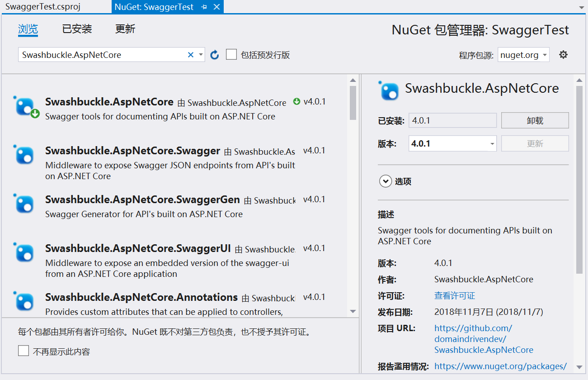Check the do not show again box
588x380 pixels.
[24, 351]
